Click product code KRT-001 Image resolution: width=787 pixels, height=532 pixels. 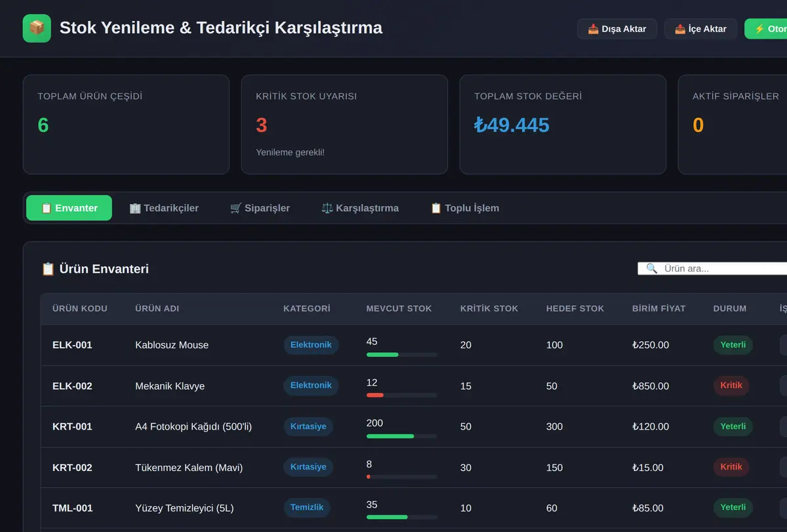(72, 426)
